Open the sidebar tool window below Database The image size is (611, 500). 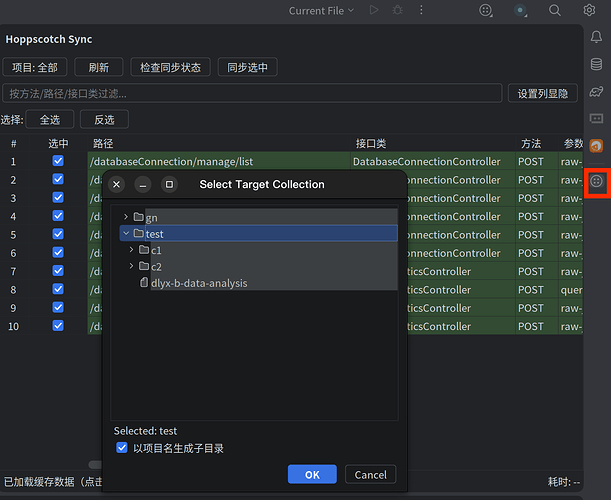(x=596, y=92)
